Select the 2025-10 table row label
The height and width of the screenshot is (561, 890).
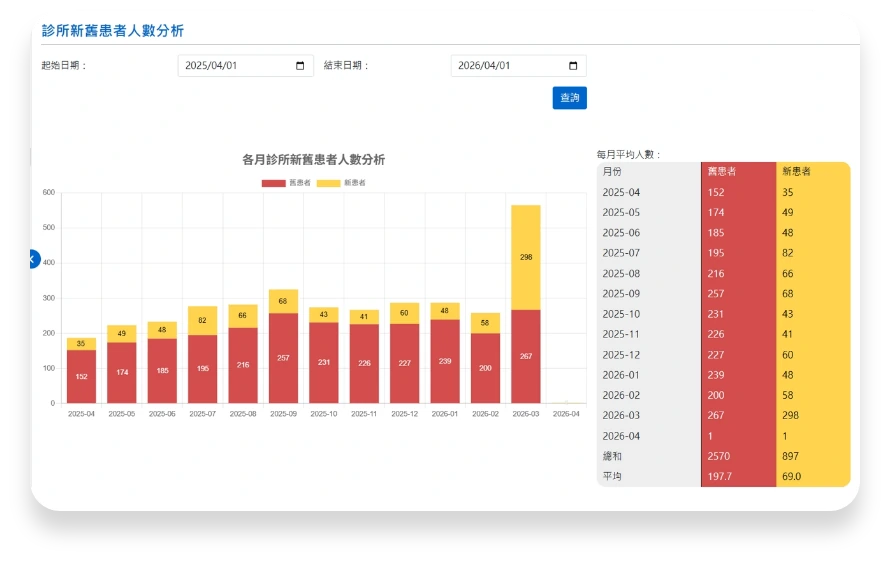(x=621, y=314)
